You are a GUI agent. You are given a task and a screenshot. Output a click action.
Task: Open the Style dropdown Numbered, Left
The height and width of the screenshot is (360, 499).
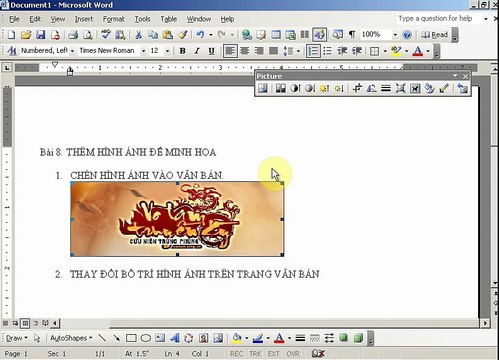pos(72,51)
